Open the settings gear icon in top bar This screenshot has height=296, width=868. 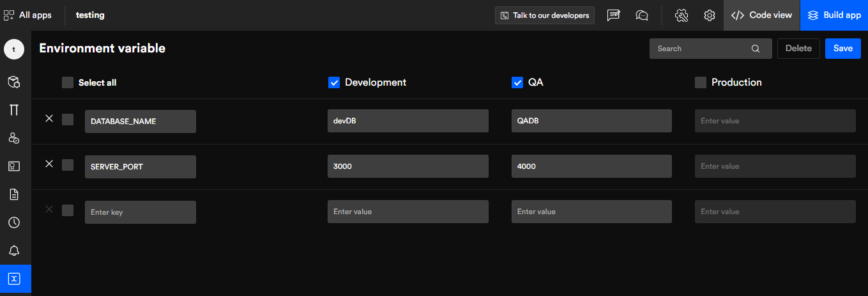pyautogui.click(x=709, y=15)
